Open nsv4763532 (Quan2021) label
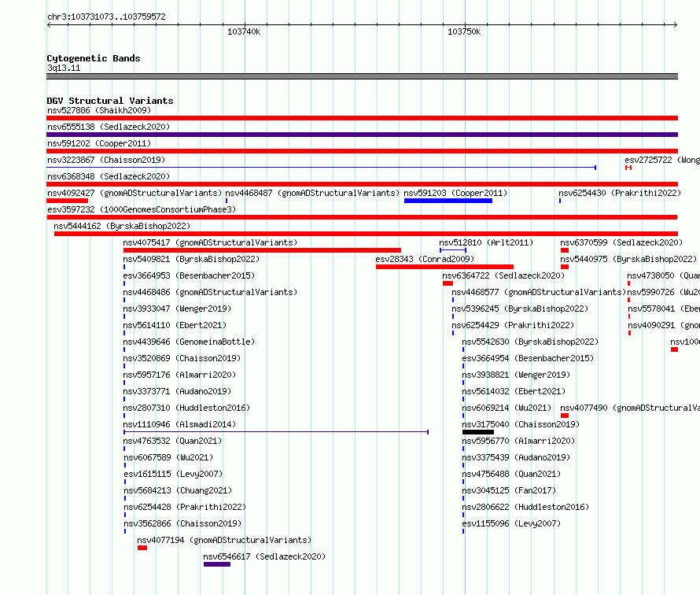The image size is (700, 595). coord(173,441)
